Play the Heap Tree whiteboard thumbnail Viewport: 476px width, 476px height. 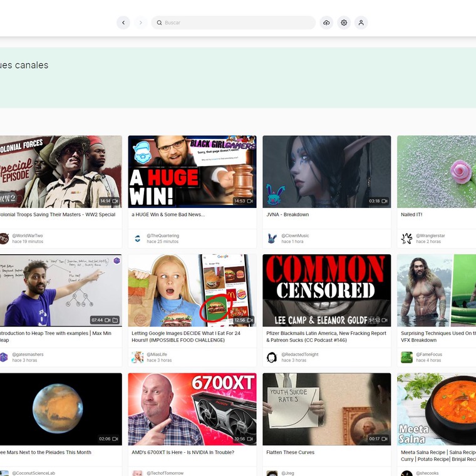(x=61, y=291)
